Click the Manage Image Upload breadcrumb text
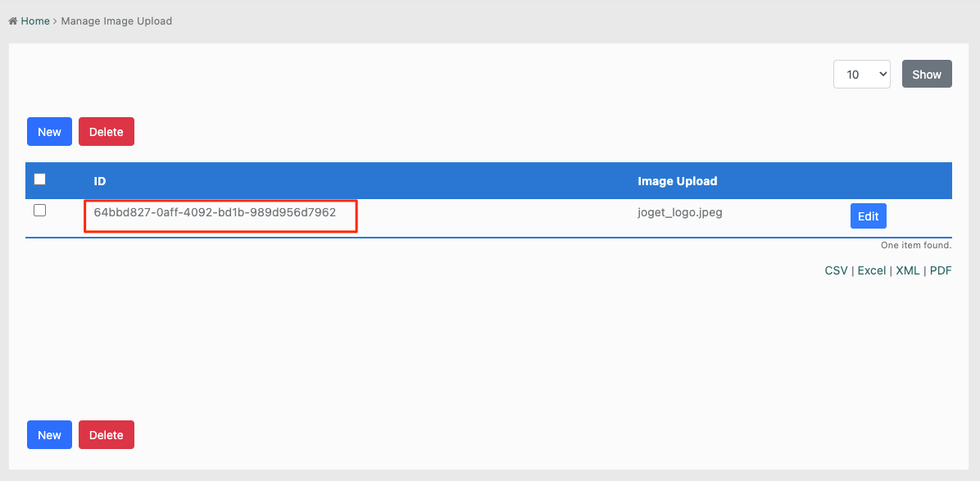980x481 pixels. coord(116,21)
